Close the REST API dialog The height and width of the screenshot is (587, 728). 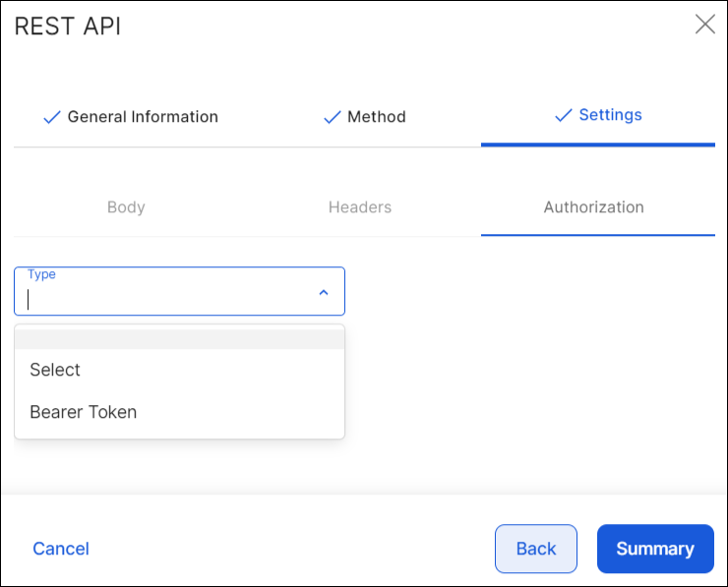(x=704, y=25)
